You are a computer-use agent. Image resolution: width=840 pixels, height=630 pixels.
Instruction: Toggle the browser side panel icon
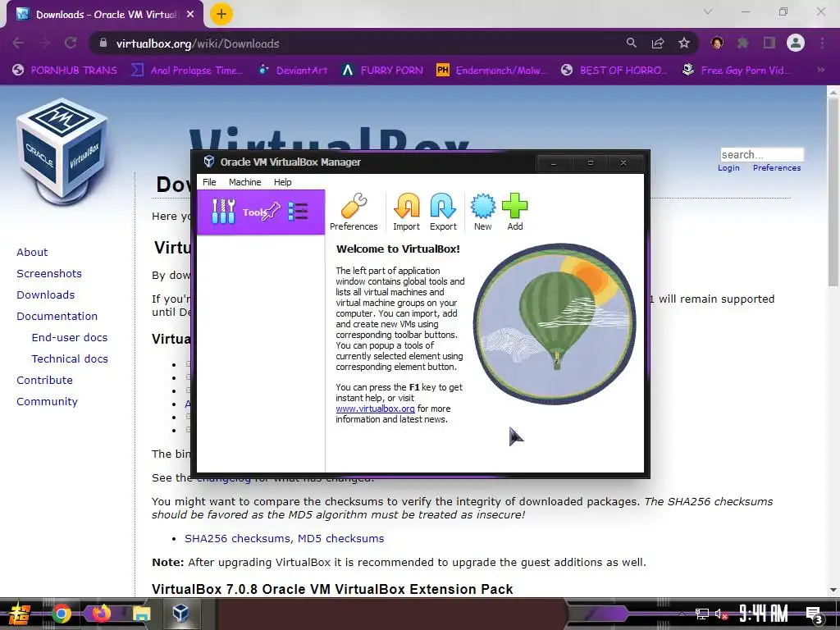coord(769,43)
